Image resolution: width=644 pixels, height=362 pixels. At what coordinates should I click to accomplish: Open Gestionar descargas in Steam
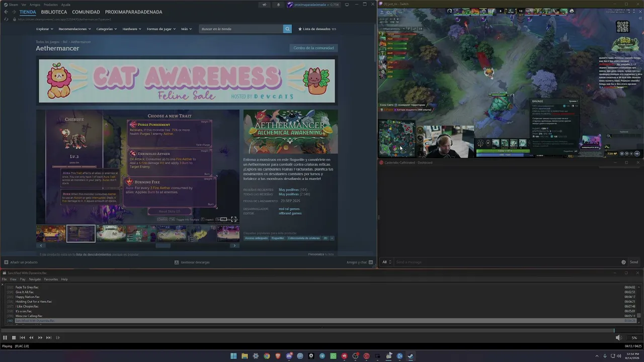192,262
